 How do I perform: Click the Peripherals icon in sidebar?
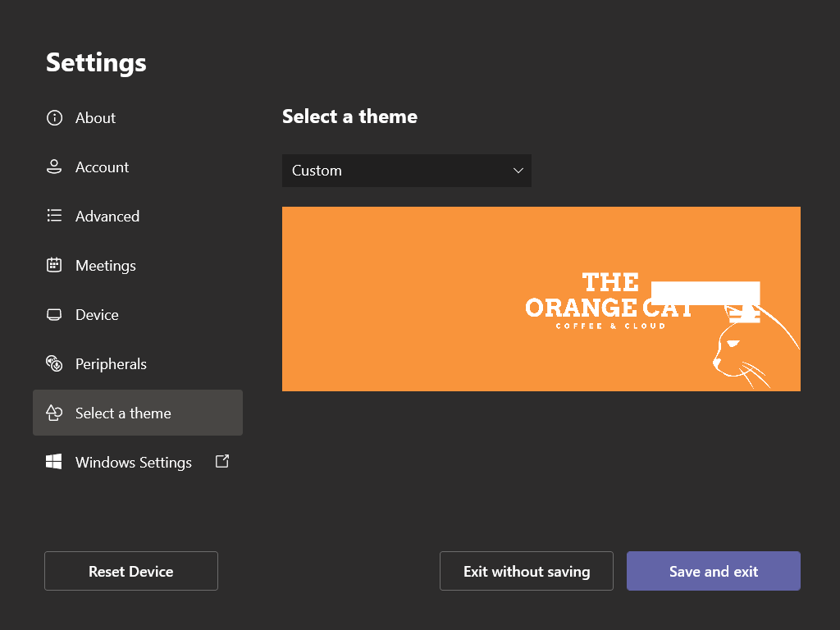(x=54, y=363)
